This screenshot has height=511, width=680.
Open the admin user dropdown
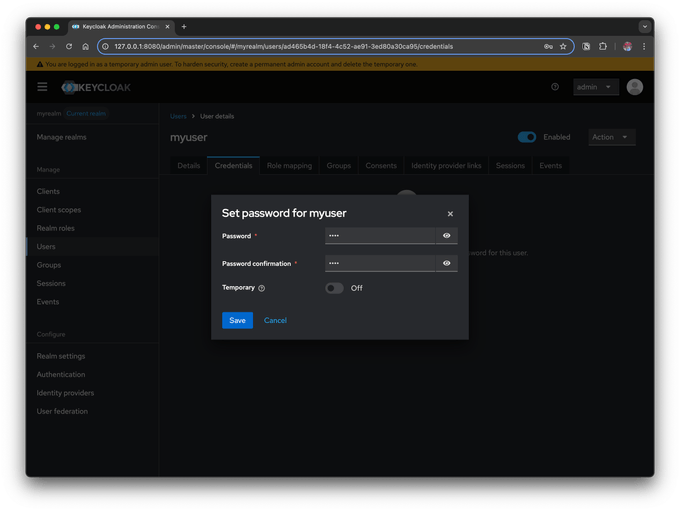coord(595,87)
